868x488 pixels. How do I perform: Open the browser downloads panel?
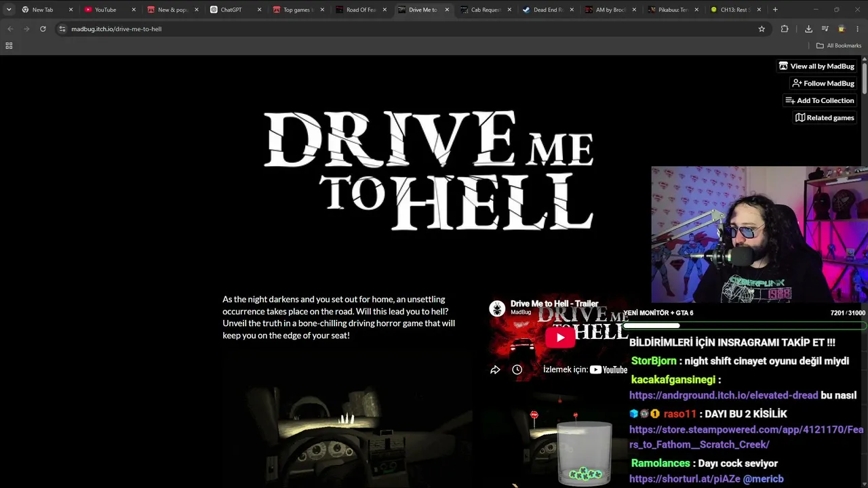[808, 29]
